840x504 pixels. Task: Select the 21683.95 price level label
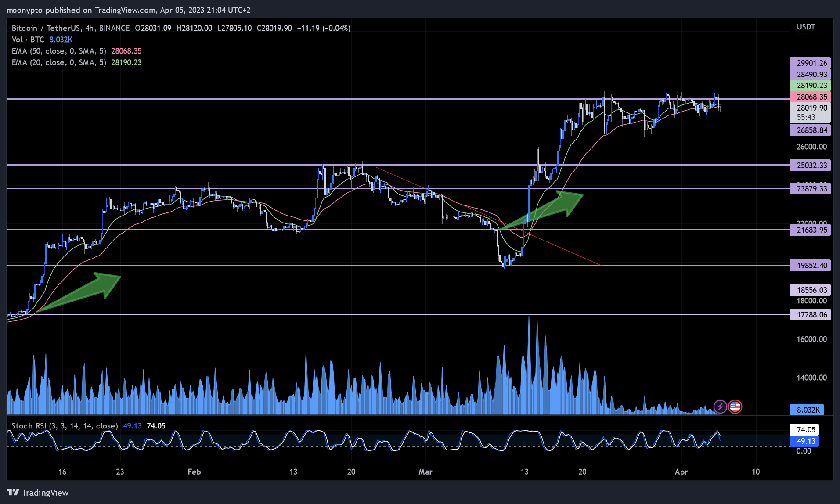810,230
